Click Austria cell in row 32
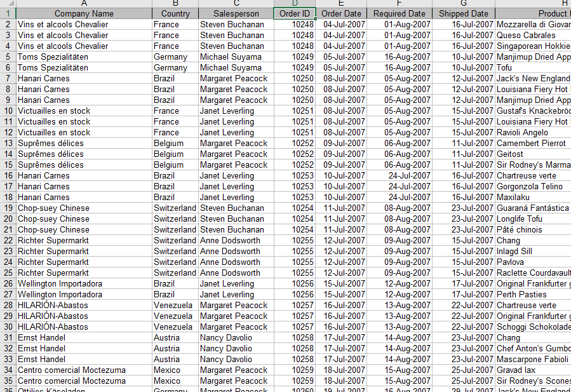This screenshot has width=571, height=392. (175, 349)
